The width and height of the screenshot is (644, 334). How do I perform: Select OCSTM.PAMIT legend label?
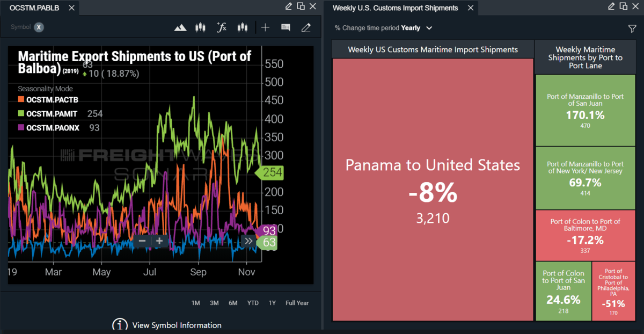52,113
